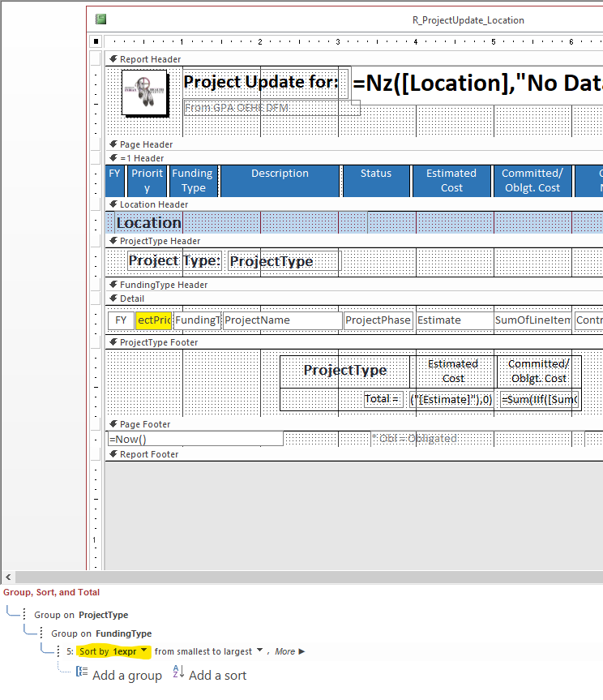Select the Estimate text box in Detail
This screenshot has width=603, height=700.
(455, 320)
